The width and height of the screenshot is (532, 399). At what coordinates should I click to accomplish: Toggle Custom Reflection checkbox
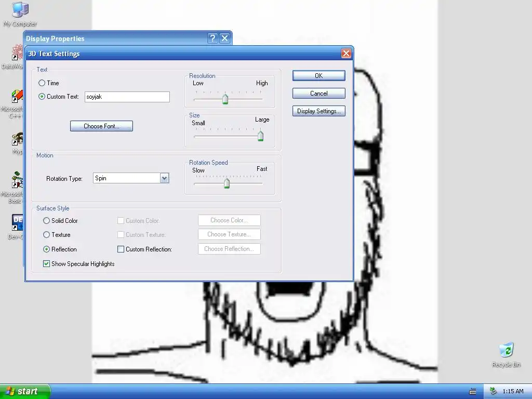121,249
